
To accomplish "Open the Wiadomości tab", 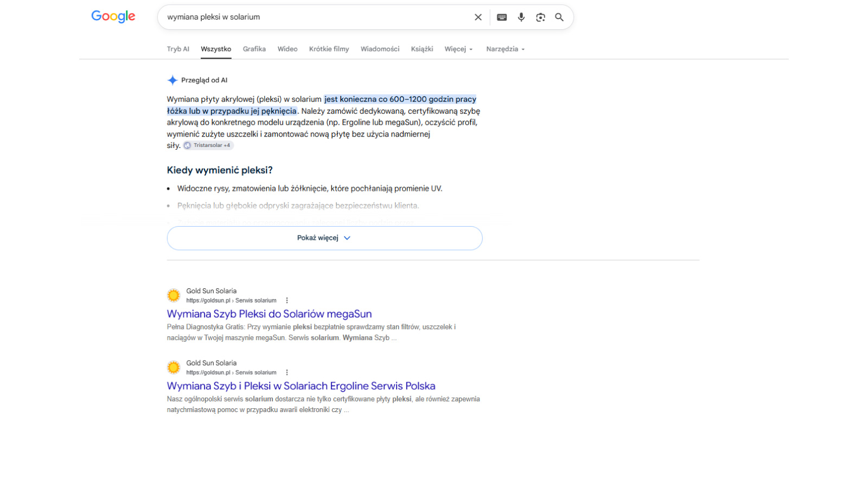I will tap(380, 49).
